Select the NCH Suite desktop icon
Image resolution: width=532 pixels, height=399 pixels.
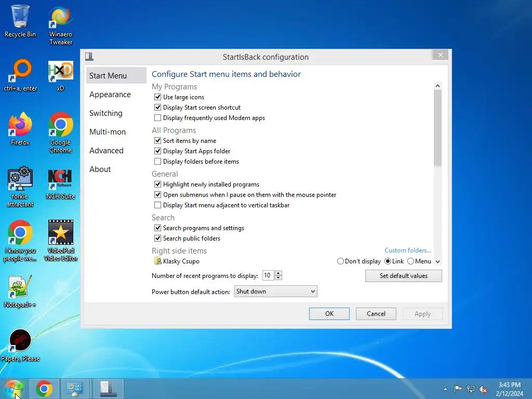tap(60, 184)
